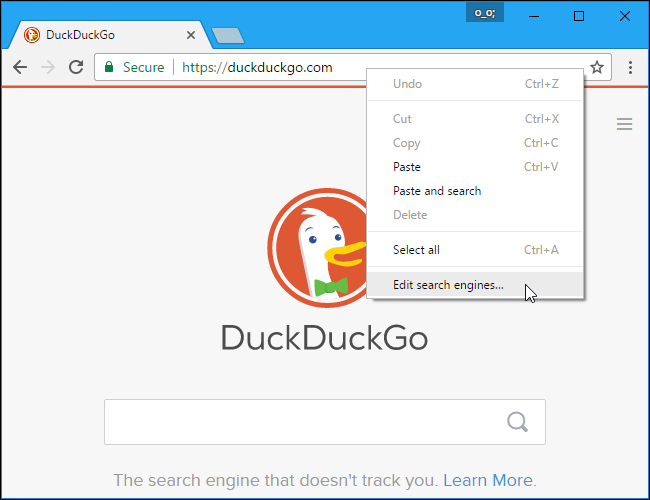Click the Secure label in address bar
Viewport: 650px width, 500px height.
(x=143, y=67)
